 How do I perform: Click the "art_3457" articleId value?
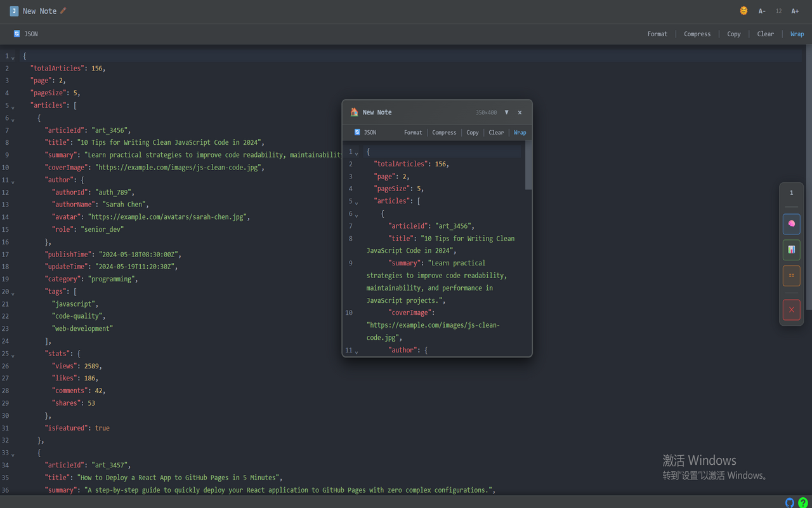pyautogui.click(x=110, y=465)
